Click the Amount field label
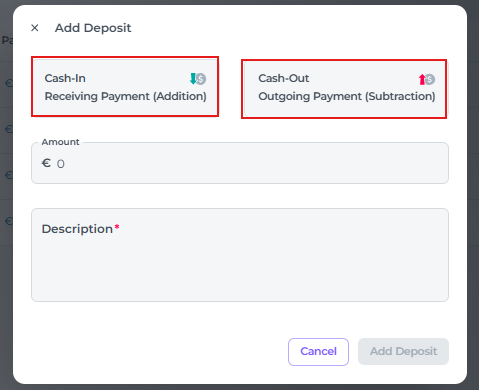The image size is (479, 390). tap(60, 142)
